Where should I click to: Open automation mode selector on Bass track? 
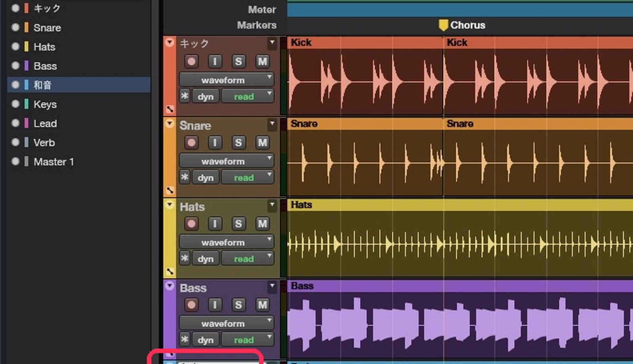tap(247, 340)
